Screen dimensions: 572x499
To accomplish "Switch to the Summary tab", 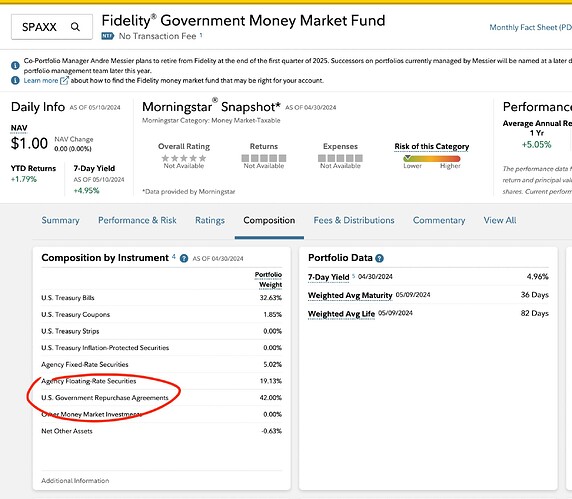I will point(60,220).
